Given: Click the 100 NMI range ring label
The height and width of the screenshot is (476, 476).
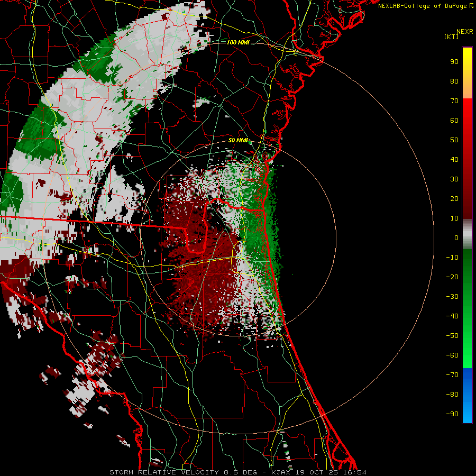Looking at the screenshot, I should click(x=238, y=42).
